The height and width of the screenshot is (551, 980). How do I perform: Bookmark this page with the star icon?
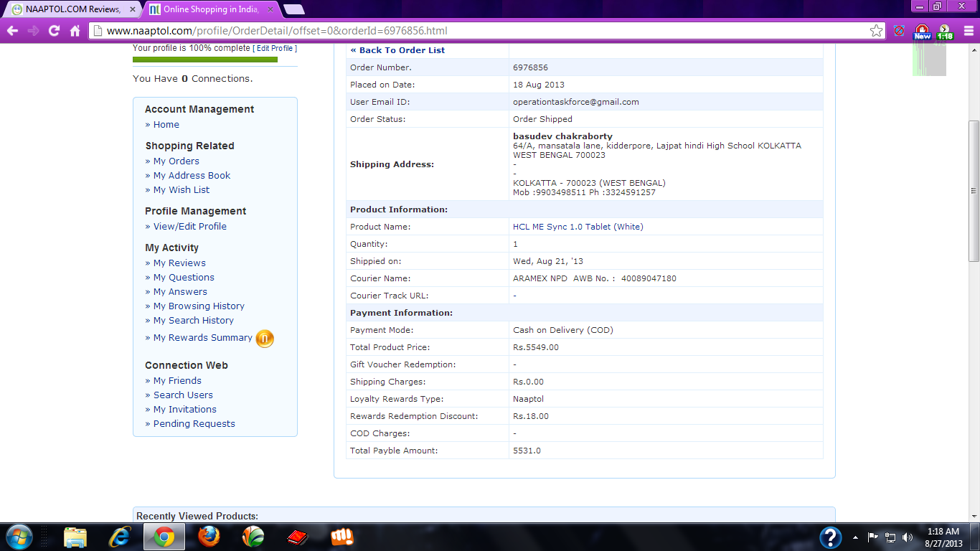876,31
